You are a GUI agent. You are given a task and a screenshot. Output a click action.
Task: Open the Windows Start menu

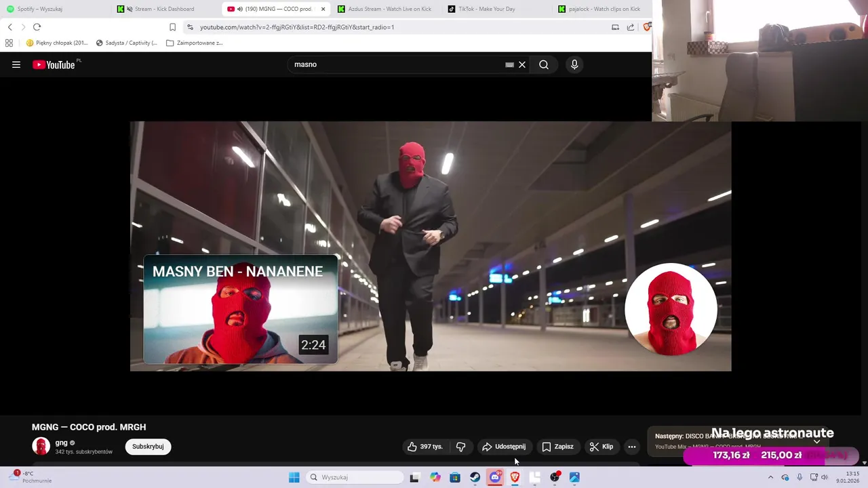pyautogui.click(x=294, y=477)
